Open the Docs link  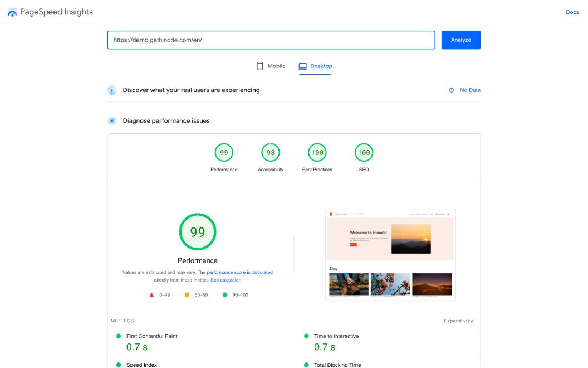572,12
